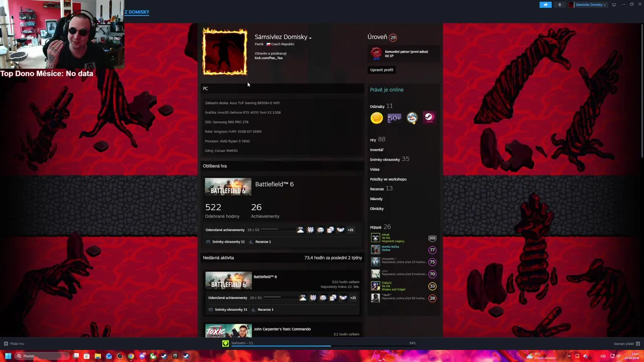This screenshot has height=362, width=644.
Task: Click the Komunitní patron badge icon
Action: click(376, 53)
